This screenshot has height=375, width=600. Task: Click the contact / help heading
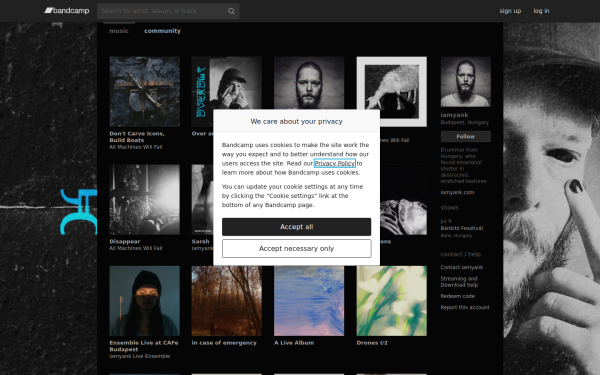(461, 254)
